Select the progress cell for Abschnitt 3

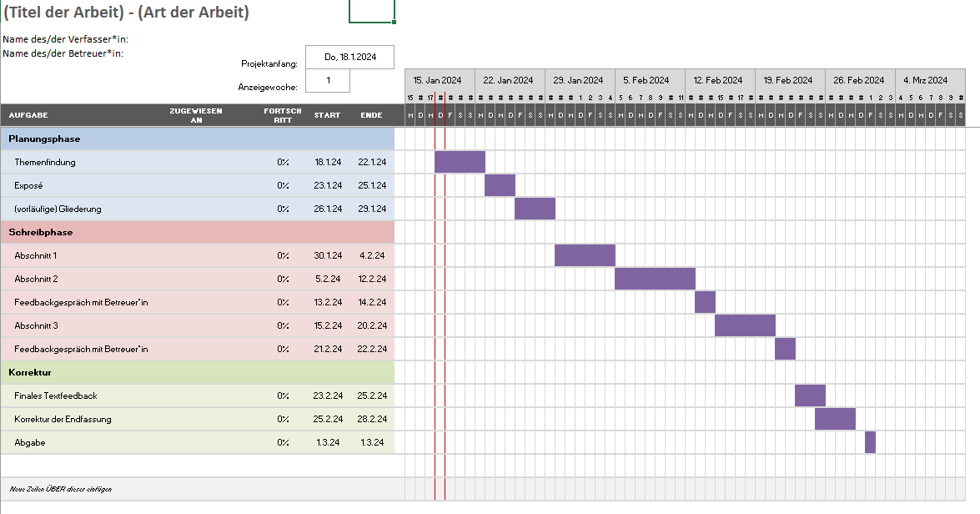283,325
